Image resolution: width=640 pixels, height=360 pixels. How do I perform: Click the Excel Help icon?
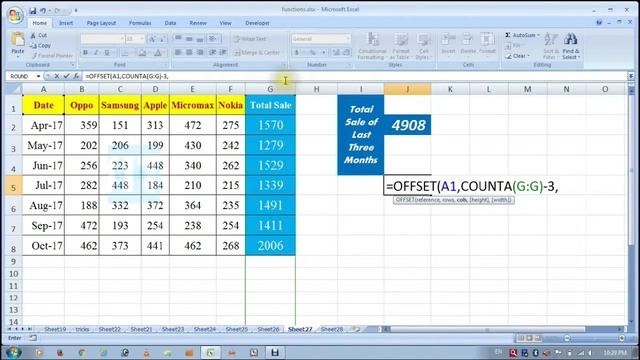(599, 23)
